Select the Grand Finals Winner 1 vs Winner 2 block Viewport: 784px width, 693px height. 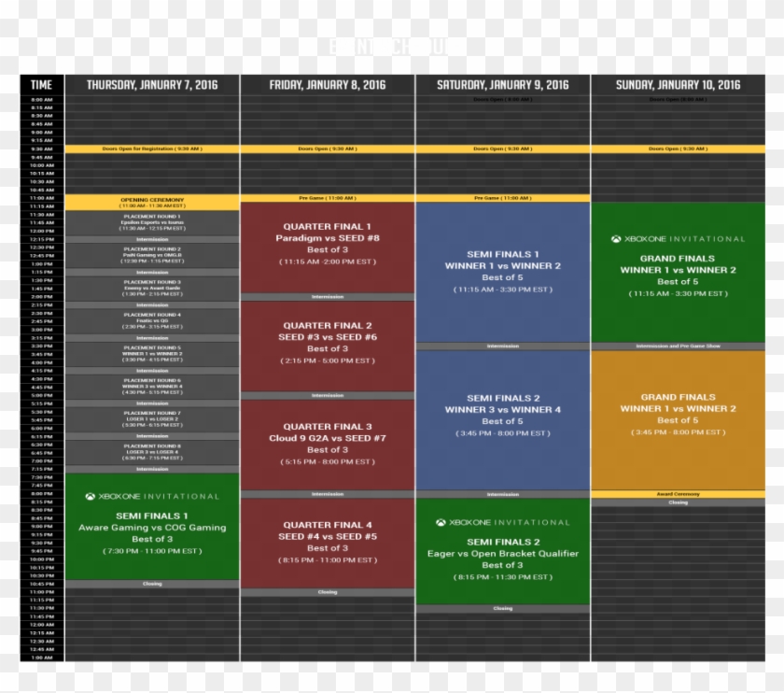[677, 271]
